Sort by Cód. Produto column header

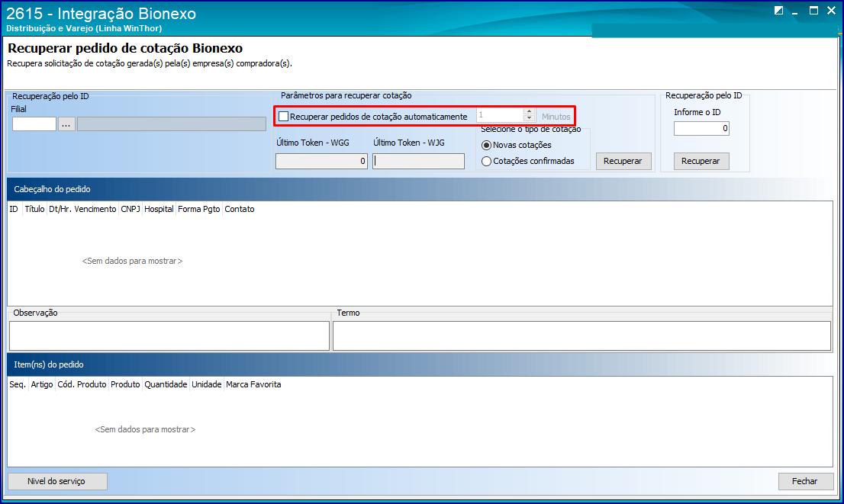[x=82, y=384]
